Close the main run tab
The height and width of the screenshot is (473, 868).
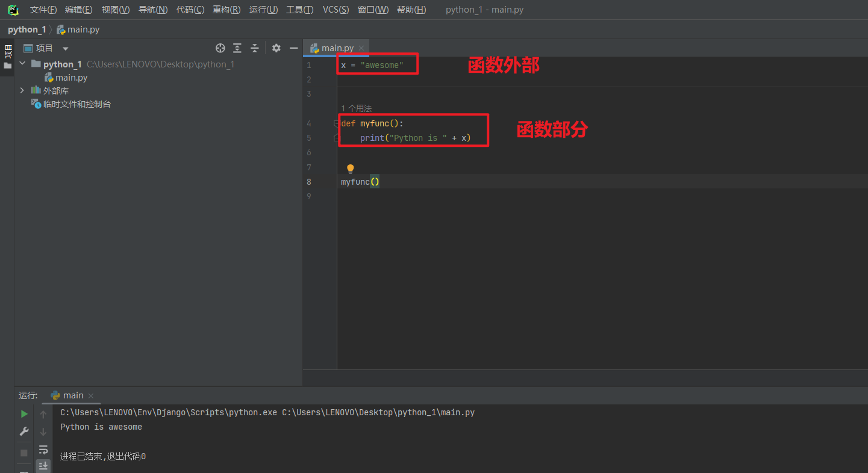[x=91, y=396]
